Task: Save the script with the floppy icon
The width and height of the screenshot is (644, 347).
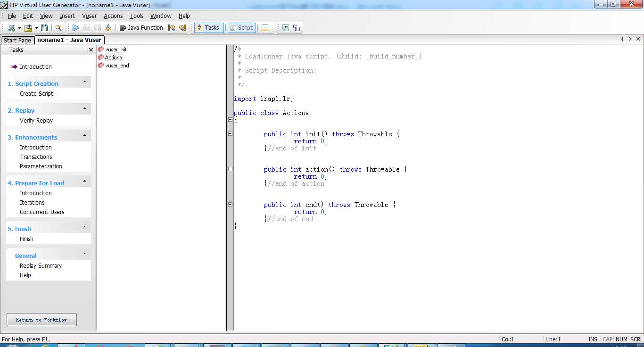Action: point(44,28)
